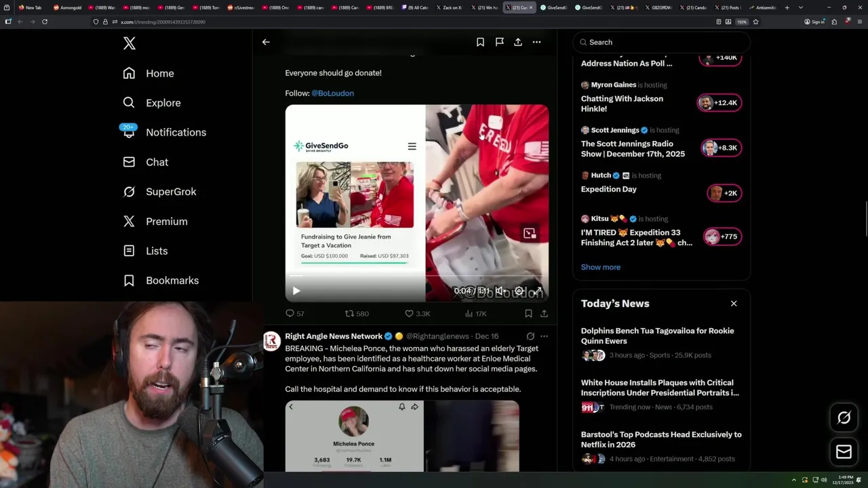Bookmark this page with the star icon
This screenshot has height=488, width=868.
(755, 22)
